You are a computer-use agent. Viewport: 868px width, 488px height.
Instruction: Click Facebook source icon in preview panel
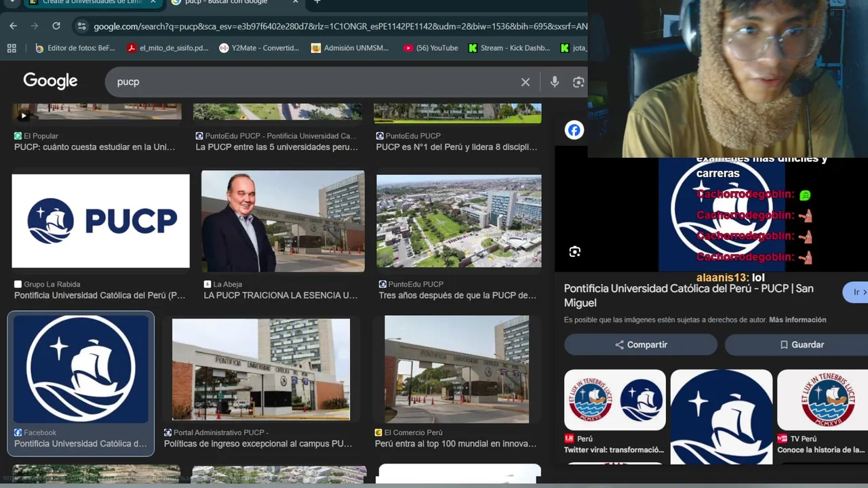tap(574, 130)
